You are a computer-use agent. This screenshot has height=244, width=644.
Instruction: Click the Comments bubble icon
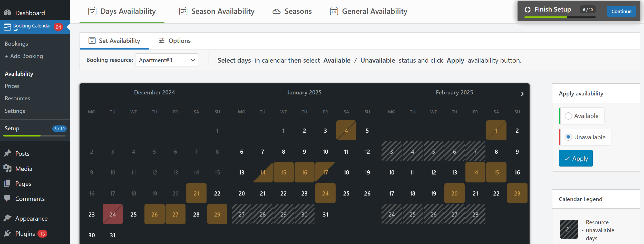coord(7,198)
